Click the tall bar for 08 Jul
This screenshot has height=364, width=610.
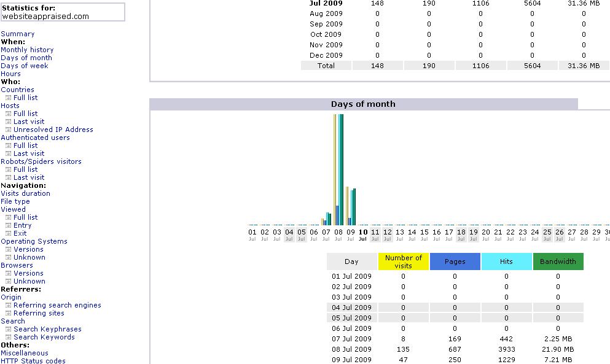pyautogui.click(x=338, y=169)
